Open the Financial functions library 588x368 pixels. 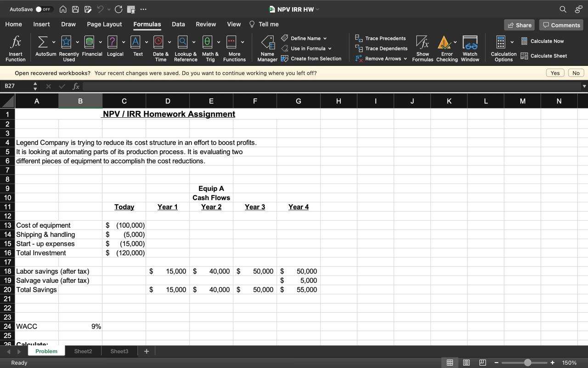[90, 42]
